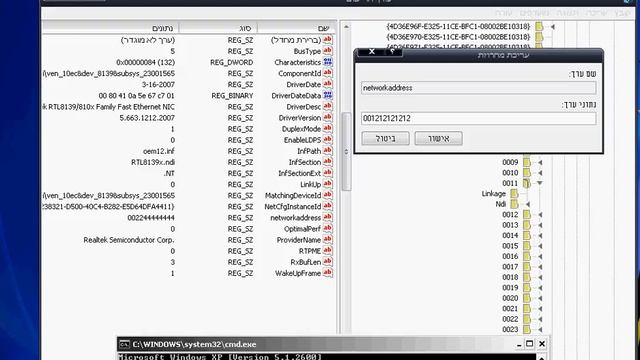Image resolution: width=640 pixels, height=360 pixels.
Task: Click the RTL8139x.ndi data value
Action: [x=153, y=162]
